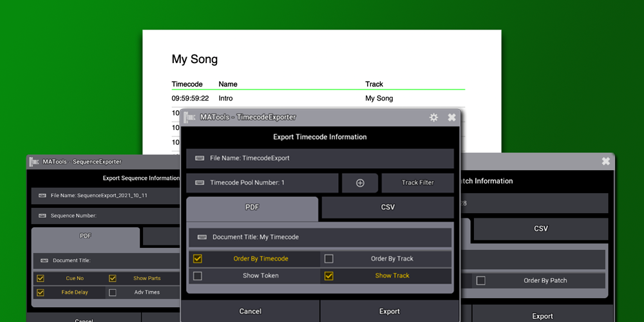Click timecode value 09:59:59:22
644x322 pixels.
190,99
